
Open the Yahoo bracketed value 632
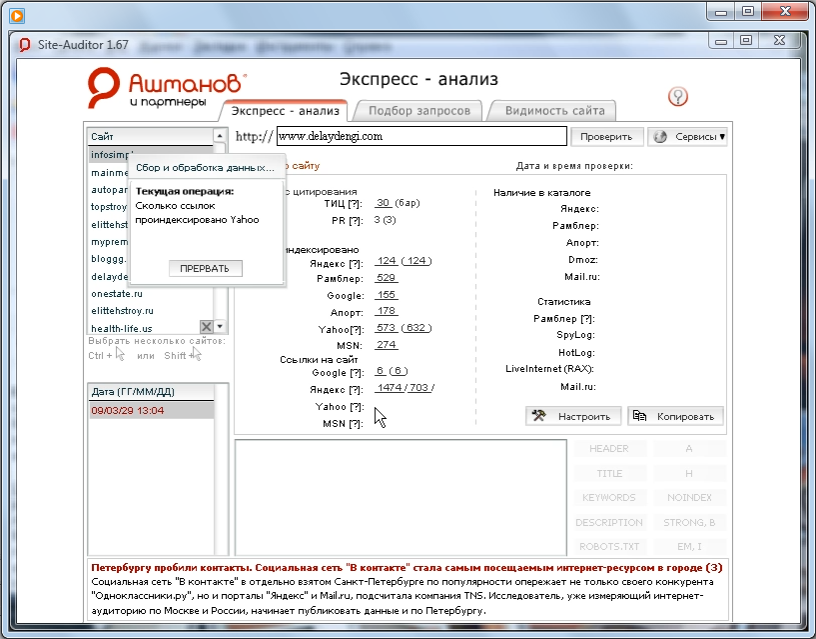[x=416, y=328]
